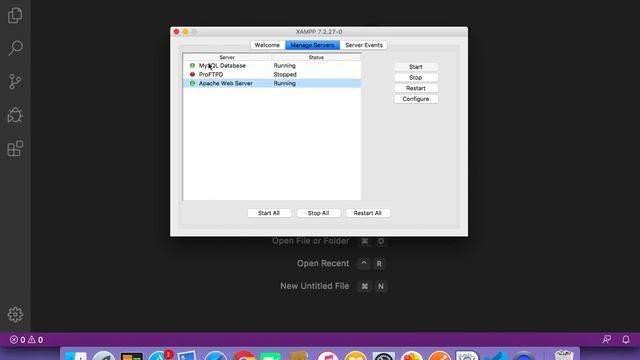This screenshot has width=640, height=360.
Task: Open Finder from the Dock
Action: coord(76,356)
